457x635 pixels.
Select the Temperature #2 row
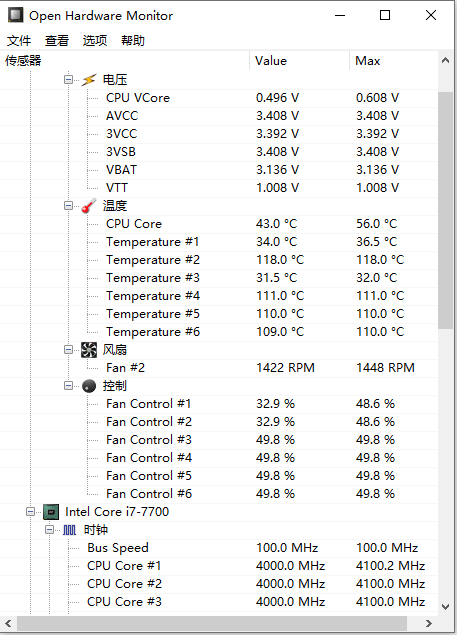pyautogui.click(x=219, y=260)
